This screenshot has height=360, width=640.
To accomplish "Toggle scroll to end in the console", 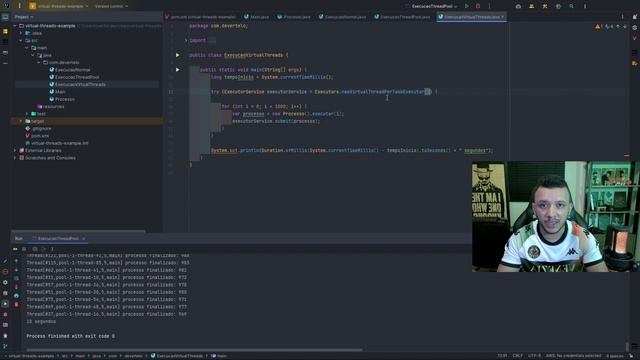I will pyautogui.click(x=16, y=287).
